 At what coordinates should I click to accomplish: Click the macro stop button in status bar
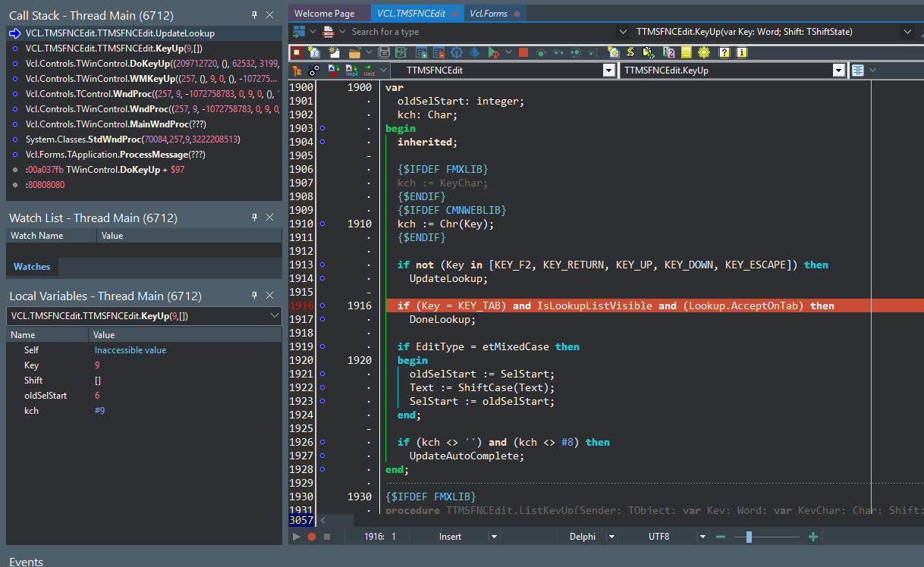click(x=327, y=537)
